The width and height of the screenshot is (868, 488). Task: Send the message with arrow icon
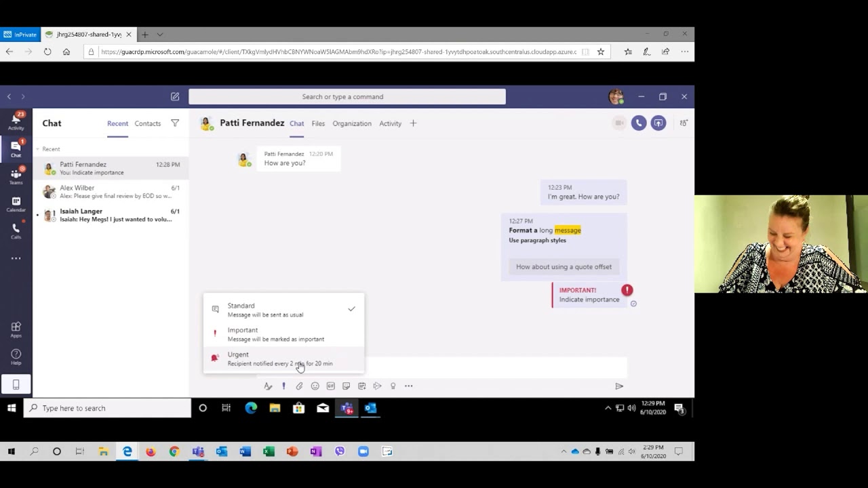pos(619,386)
